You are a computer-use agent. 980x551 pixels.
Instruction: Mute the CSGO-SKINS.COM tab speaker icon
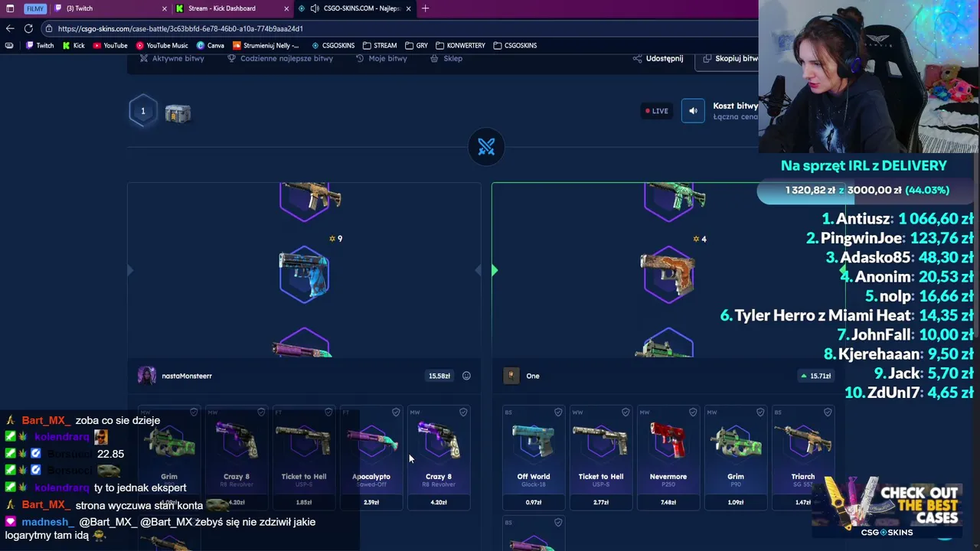pyautogui.click(x=315, y=8)
